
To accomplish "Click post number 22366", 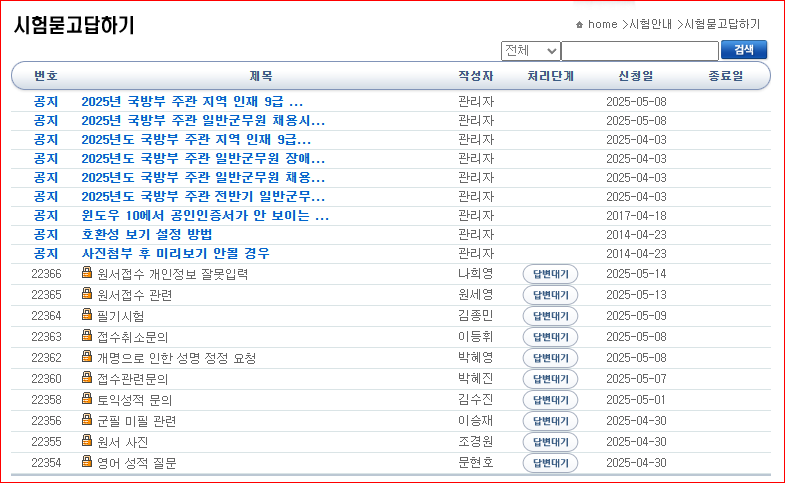I will pos(46,274).
